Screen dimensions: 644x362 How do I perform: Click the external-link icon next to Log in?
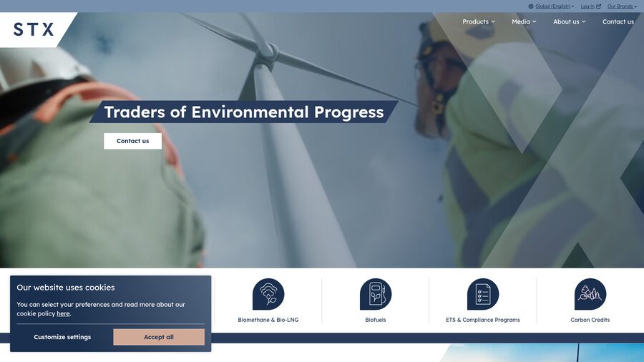click(598, 6)
